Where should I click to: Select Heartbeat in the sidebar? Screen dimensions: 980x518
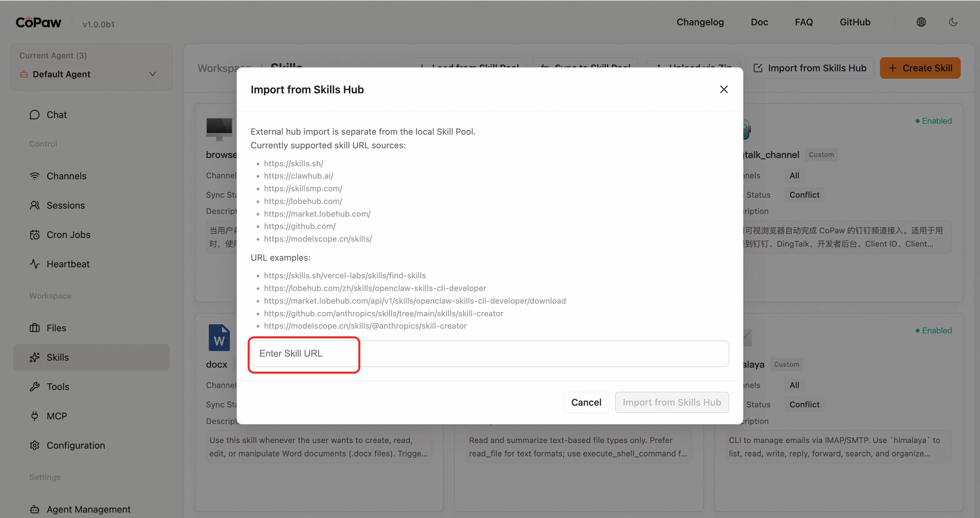tap(68, 264)
